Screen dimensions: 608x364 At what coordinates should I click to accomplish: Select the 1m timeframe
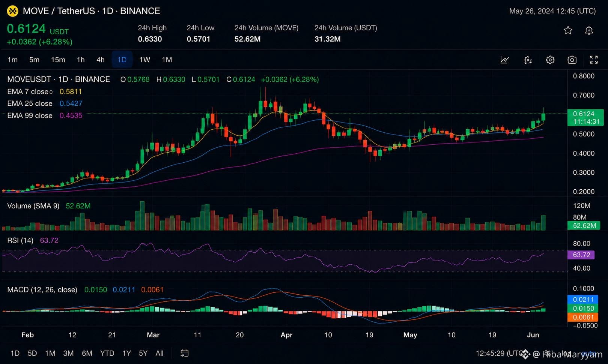pos(12,60)
